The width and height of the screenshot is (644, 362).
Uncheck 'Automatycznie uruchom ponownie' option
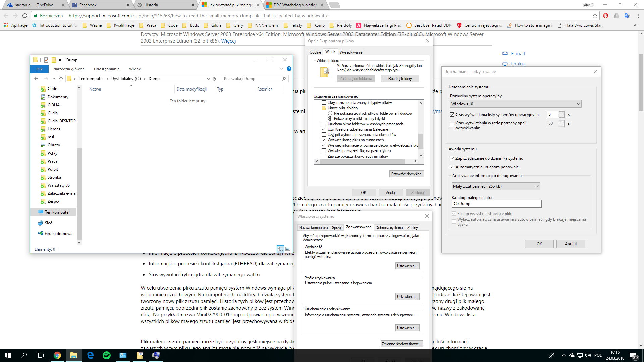pos(452,167)
